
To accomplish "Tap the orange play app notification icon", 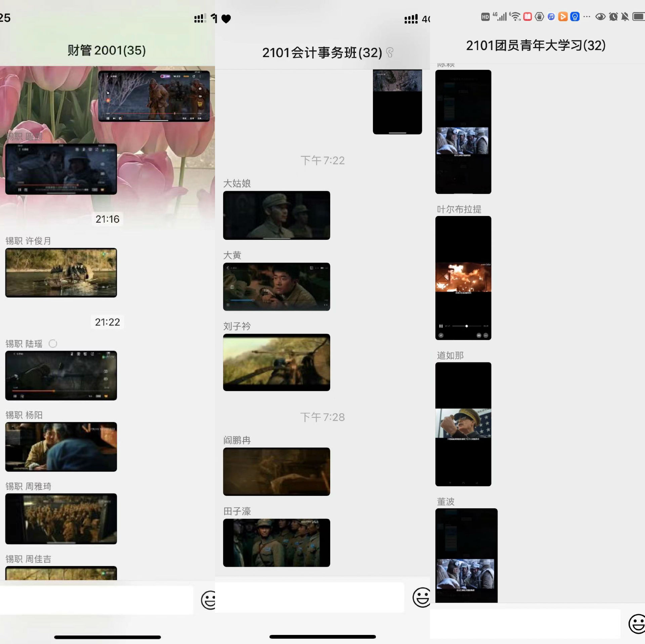I will [563, 16].
